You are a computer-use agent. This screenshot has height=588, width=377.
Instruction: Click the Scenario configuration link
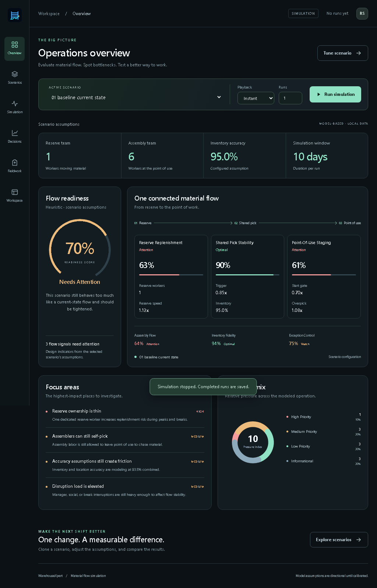click(345, 357)
